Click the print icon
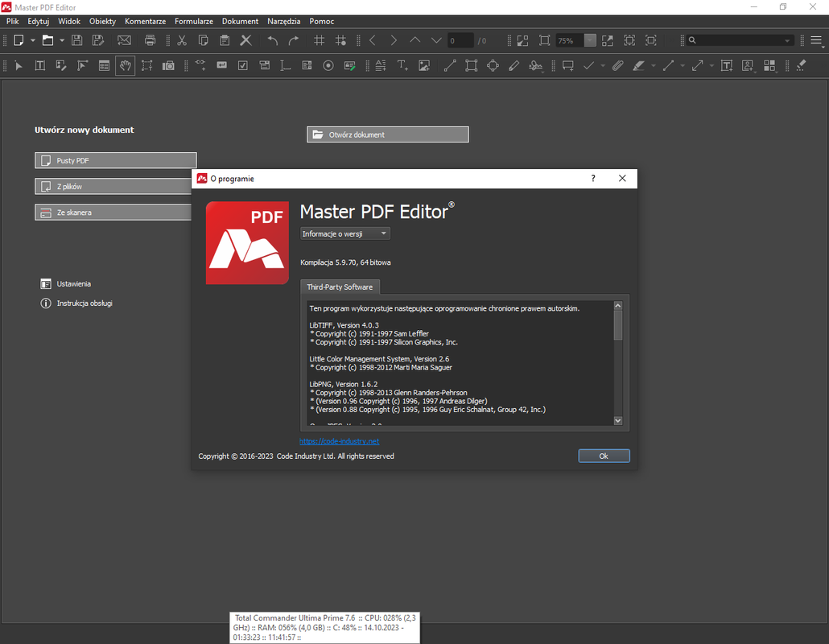This screenshot has width=829, height=644. pyautogui.click(x=151, y=40)
